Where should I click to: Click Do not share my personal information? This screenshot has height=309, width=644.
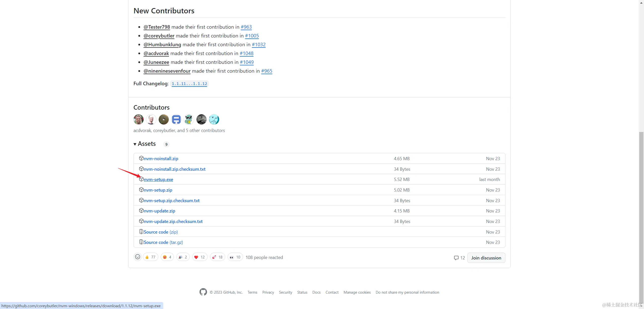pos(407,292)
